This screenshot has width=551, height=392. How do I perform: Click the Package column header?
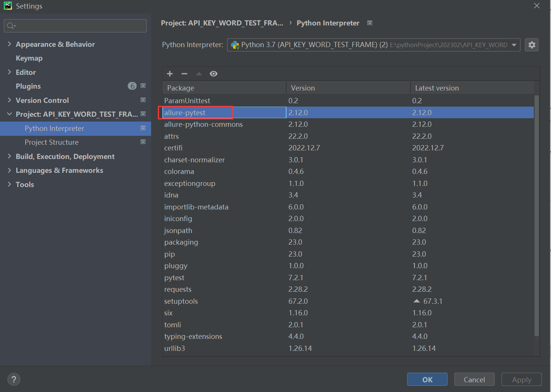pos(224,88)
